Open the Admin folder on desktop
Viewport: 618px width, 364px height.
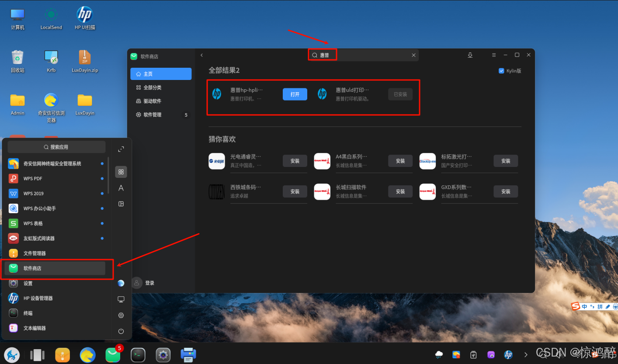click(x=17, y=104)
